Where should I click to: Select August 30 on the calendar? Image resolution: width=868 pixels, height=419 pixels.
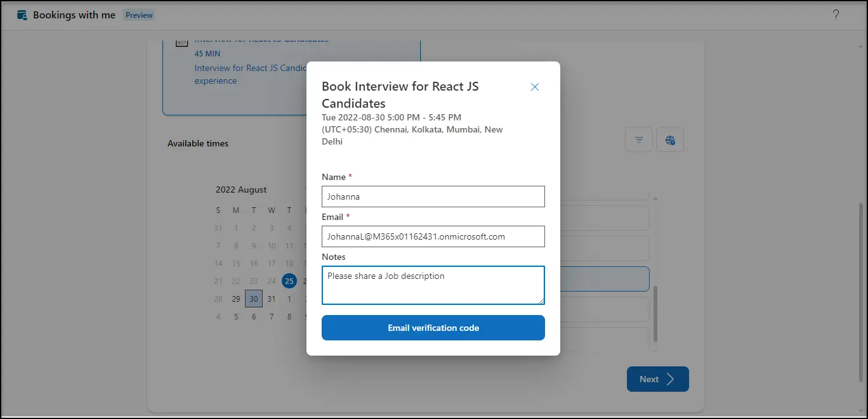(254, 299)
